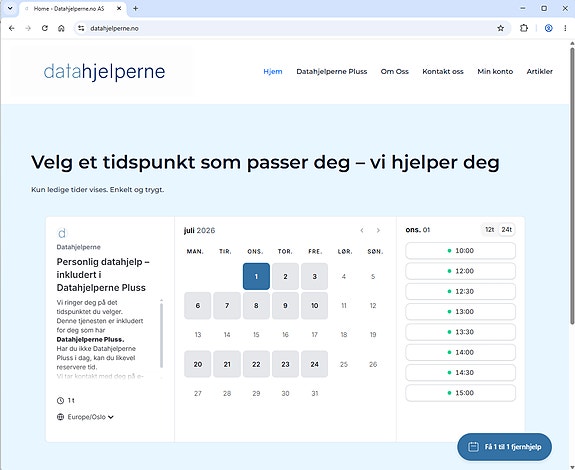Image resolution: width=575 pixels, height=470 pixels.
Task: Pick July 21 in the calendar
Action: 227,364
